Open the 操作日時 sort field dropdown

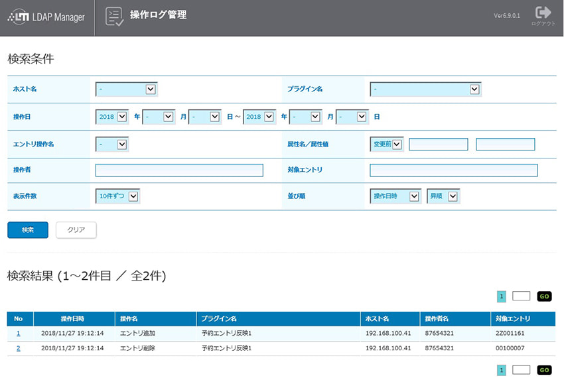click(x=395, y=196)
